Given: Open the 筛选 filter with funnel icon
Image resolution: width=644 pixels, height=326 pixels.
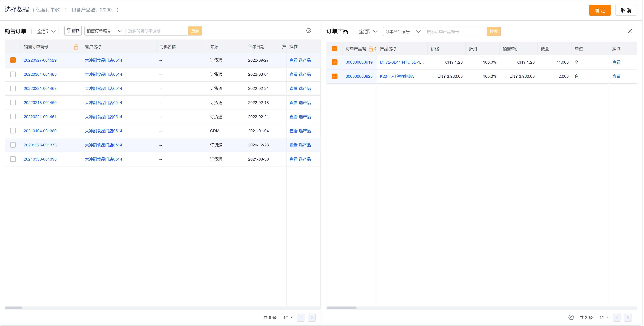Looking at the screenshot, I should [x=73, y=31].
